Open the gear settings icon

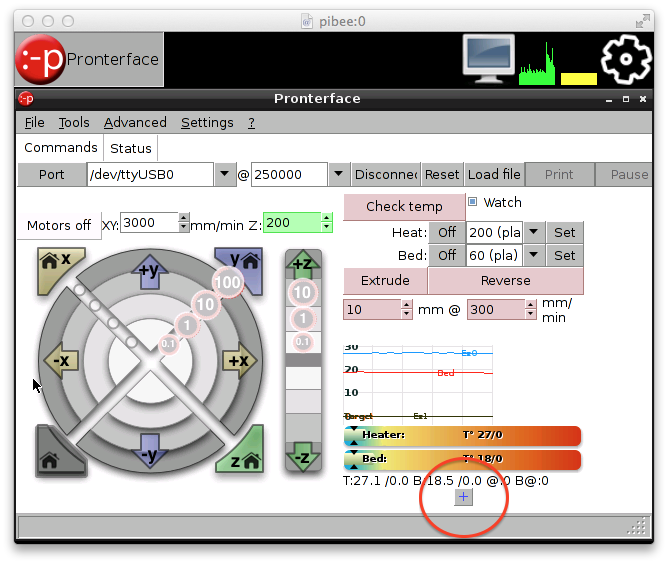pyautogui.click(x=626, y=60)
